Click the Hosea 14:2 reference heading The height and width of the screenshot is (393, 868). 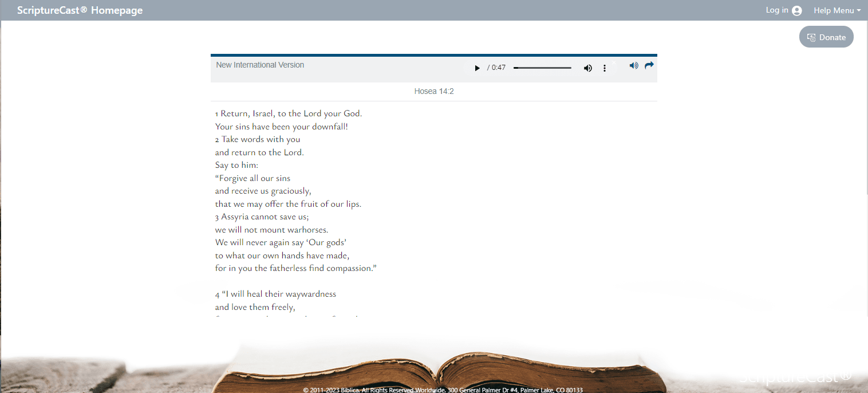click(x=434, y=91)
